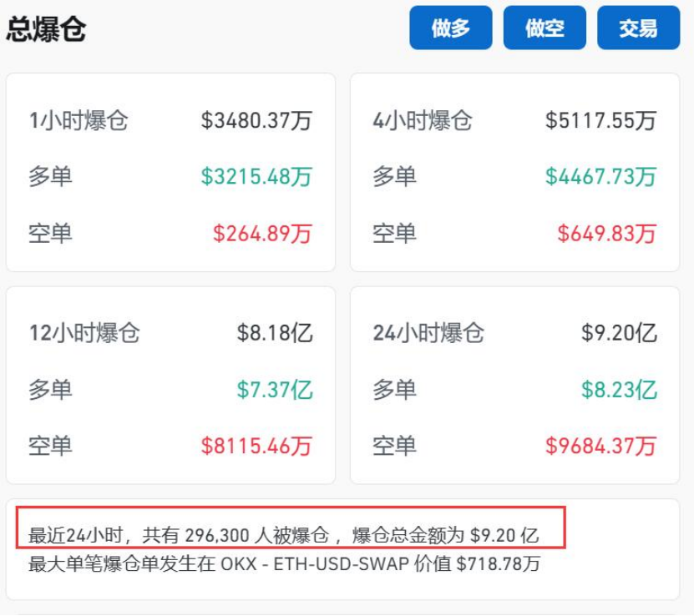Click the 4-hour long value $4467.73万
694x616 pixels.
601,176
